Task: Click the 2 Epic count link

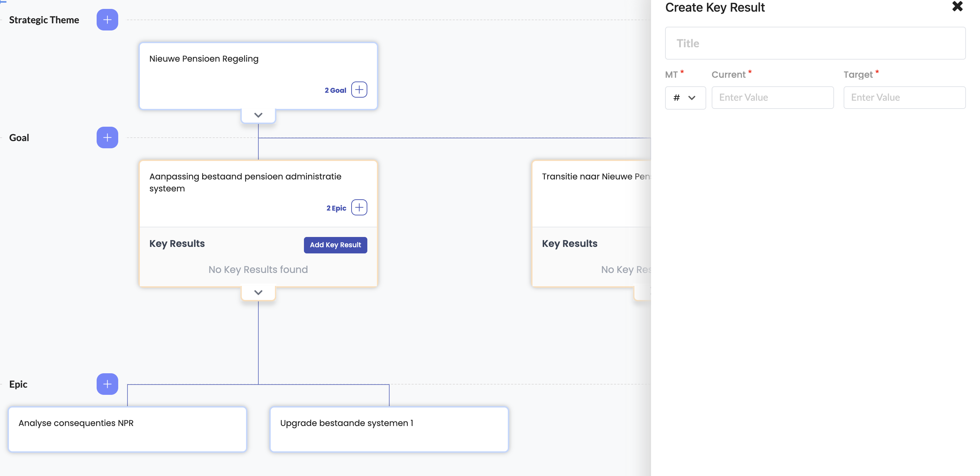Action: click(336, 208)
